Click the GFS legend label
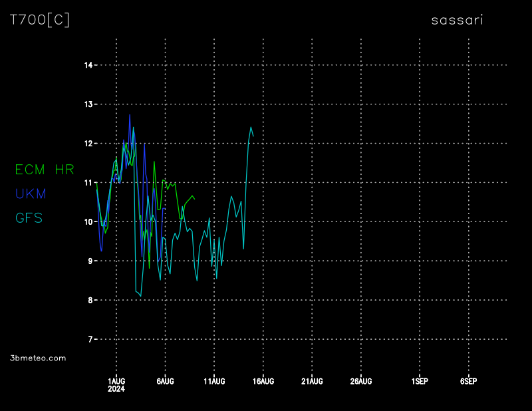 pyautogui.click(x=29, y=217)
